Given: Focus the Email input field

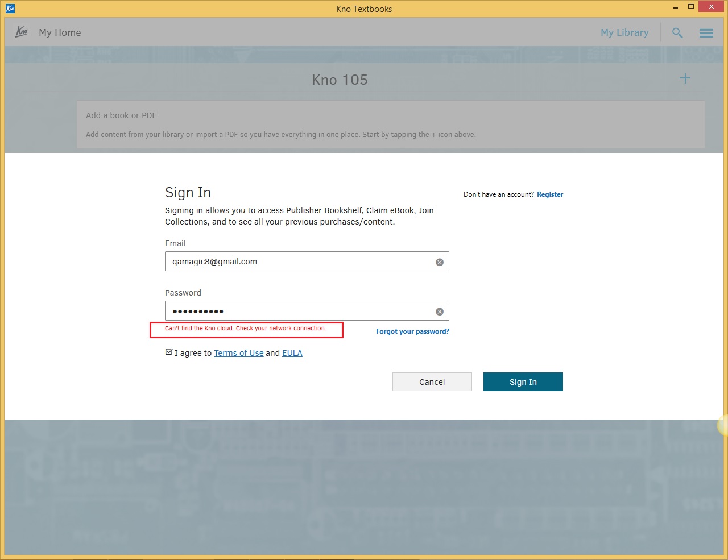Looking at the screenshot, I should pos(307,262).
